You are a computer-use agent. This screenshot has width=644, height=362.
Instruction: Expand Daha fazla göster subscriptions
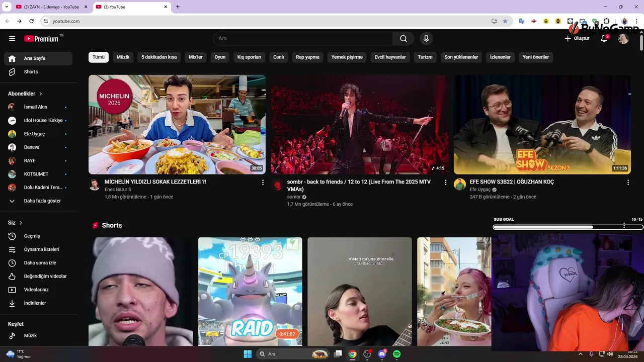point(38,201)
